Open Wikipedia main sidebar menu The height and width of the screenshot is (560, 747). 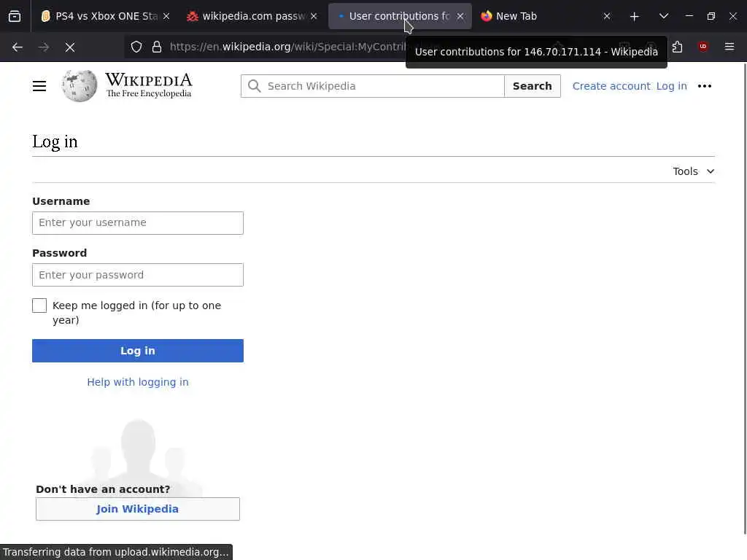click(x=39, y=86)
